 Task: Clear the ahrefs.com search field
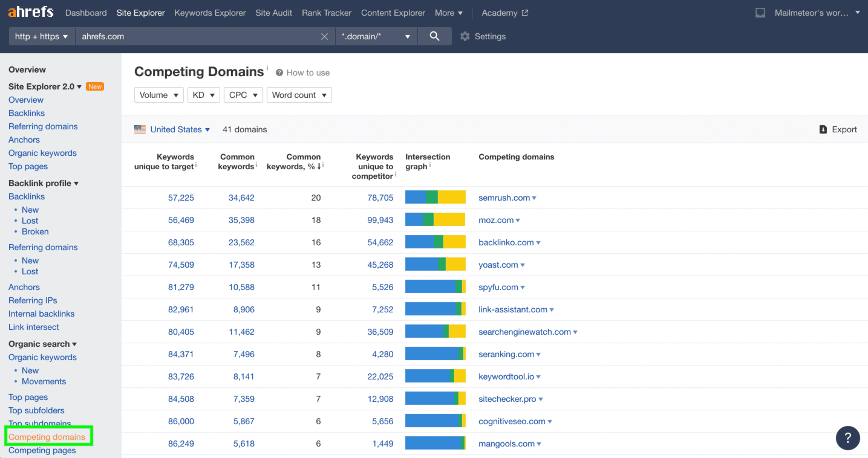point(324,37)
